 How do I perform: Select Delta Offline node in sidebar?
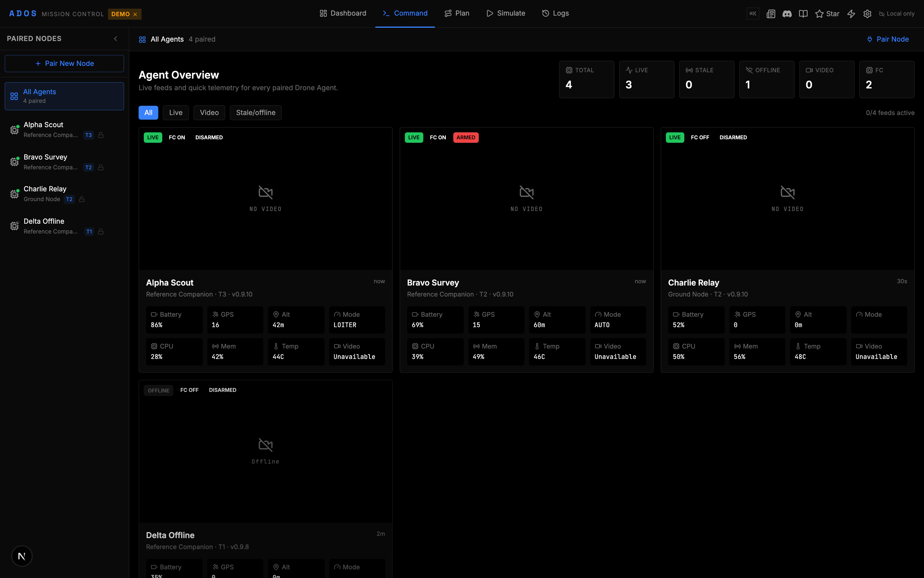point(64,226)
